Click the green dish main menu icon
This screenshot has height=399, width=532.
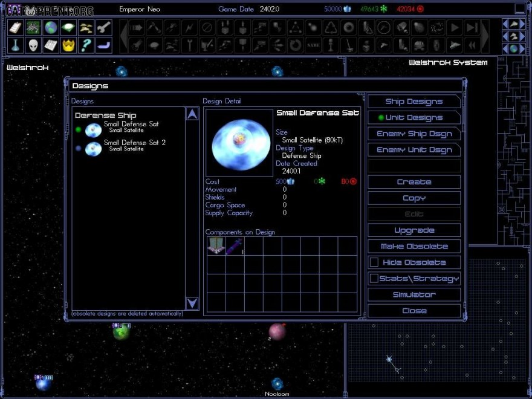[68, 27]
